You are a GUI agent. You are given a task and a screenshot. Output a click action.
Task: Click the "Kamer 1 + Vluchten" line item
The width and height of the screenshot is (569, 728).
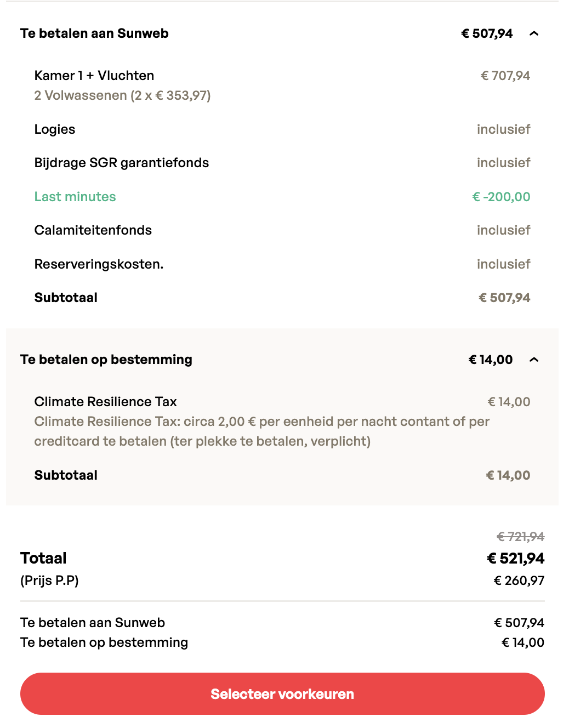click(x=94, y=76)
